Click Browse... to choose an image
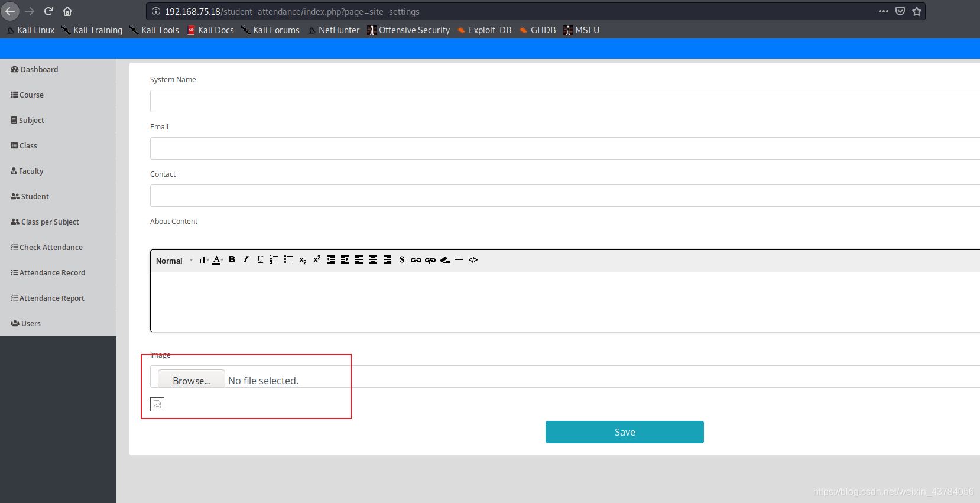 [192, 380]
